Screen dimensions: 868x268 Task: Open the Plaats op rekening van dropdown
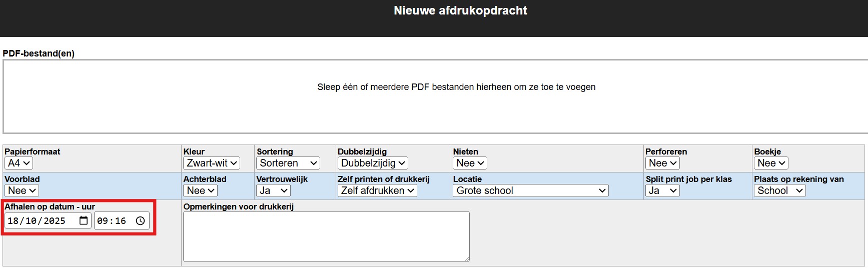779,190
